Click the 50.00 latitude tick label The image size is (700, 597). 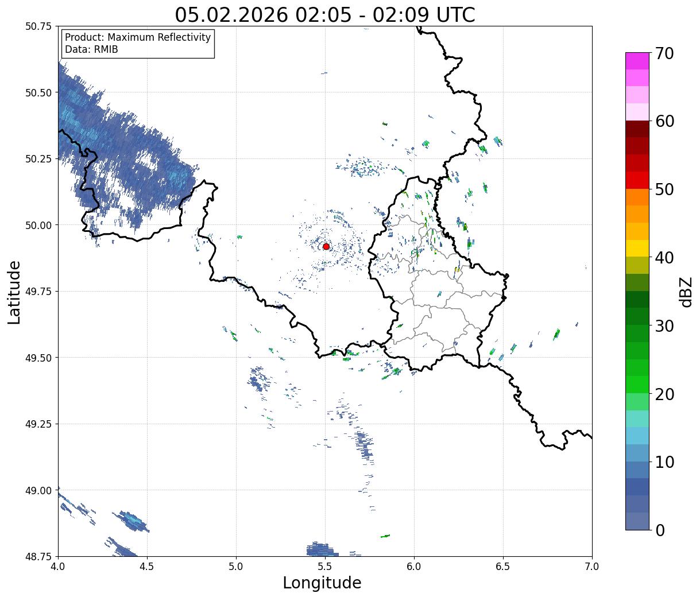tap(38, 225)
